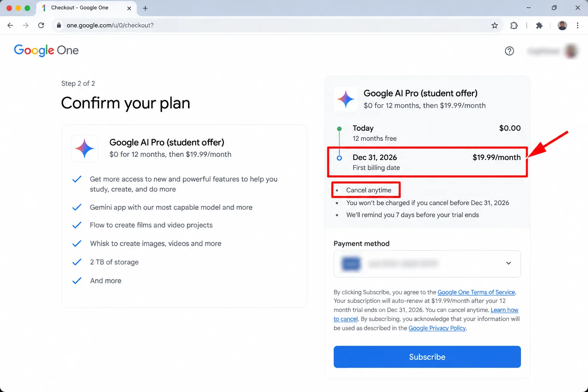The width and height of the screenshot is (588, 392).
Task: Click the '$19.99/month' price in the timeline
Action: pyautogui.click(x=497, y=157)
